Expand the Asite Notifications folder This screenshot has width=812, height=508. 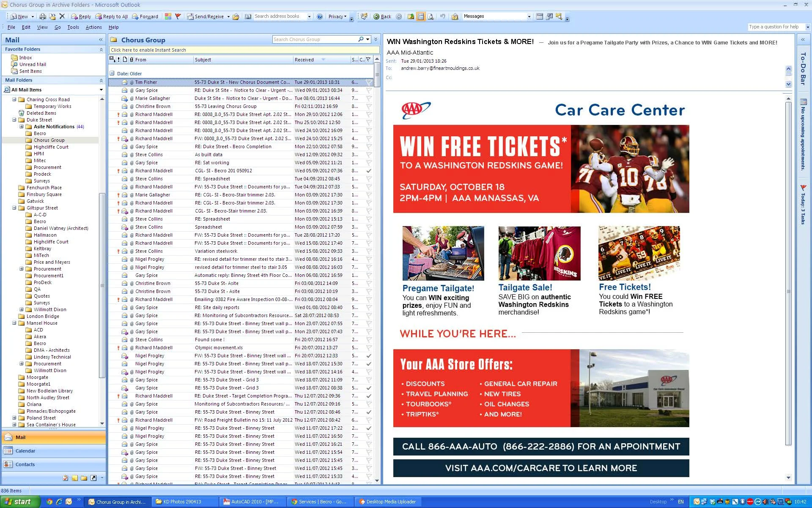(x=22, y=127)
